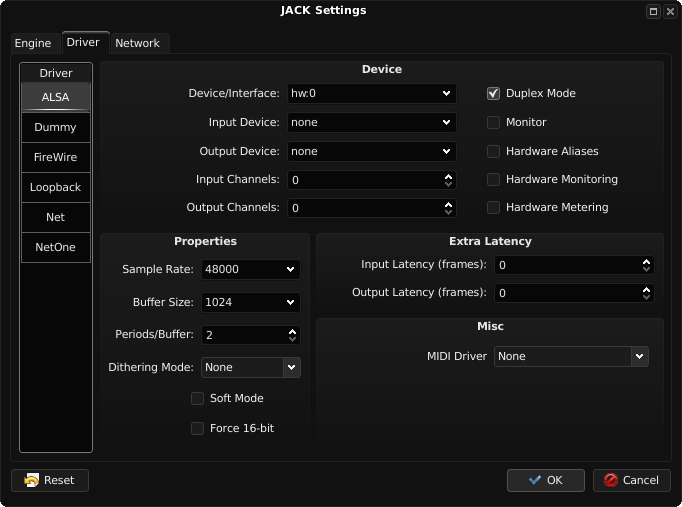The height and width of the screenshot is (507, 682).
Task: Increase Output Channels with up arrow
Action: 448,204
